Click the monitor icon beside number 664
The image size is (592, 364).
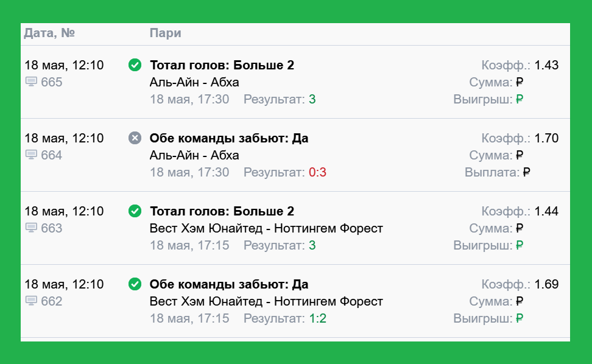pos(31,155)
